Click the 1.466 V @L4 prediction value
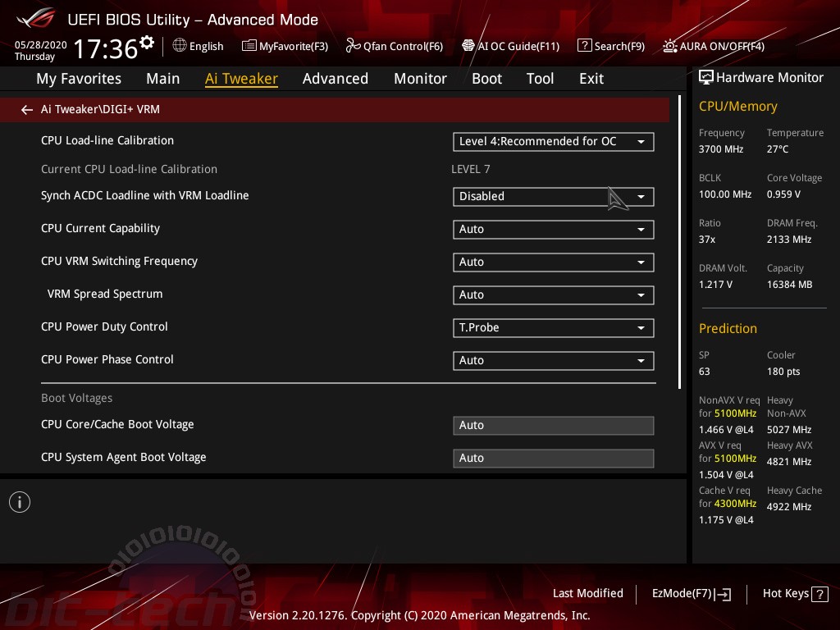 726,430
